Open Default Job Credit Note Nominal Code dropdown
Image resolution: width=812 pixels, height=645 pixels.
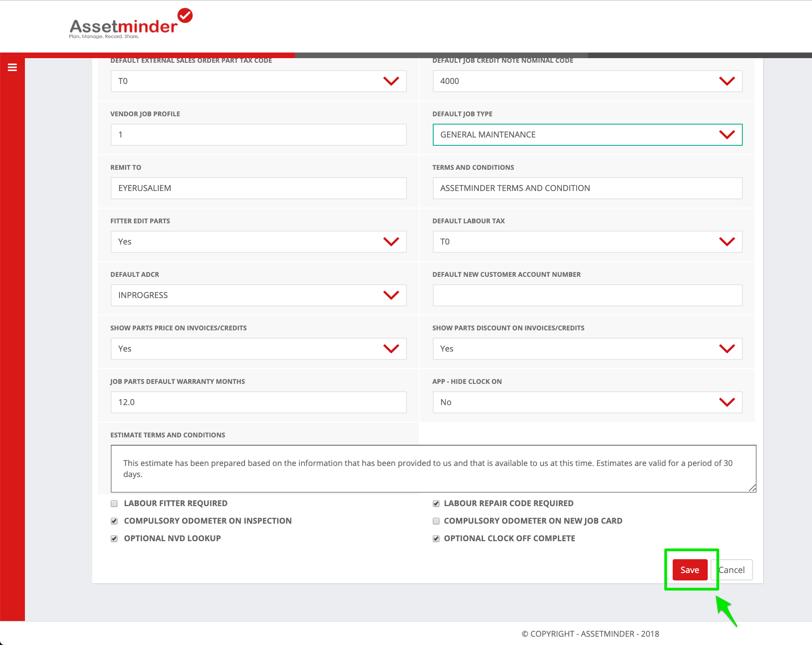pyautogui.click(x=587, y=81)
